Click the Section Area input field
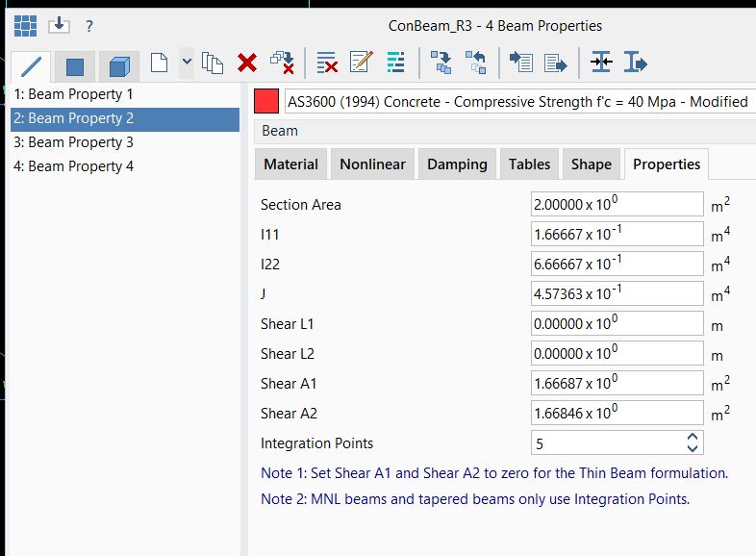Screen dimensions: 756x556 pyautogui.click(x=617, y=204)
